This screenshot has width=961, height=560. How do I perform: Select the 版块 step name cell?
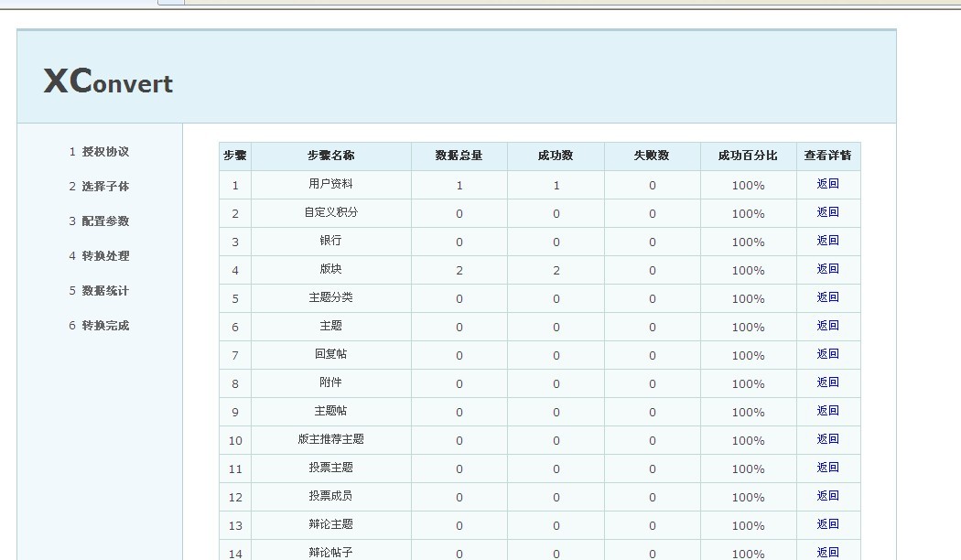click(x=331, y=270)
